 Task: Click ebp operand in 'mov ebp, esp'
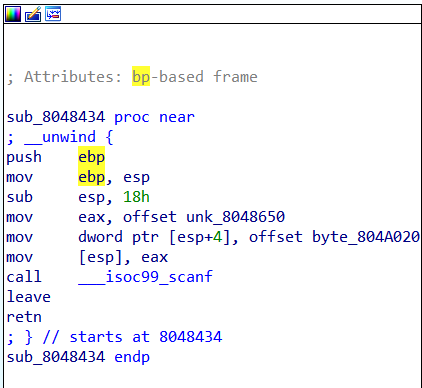(x=91, y=177)
